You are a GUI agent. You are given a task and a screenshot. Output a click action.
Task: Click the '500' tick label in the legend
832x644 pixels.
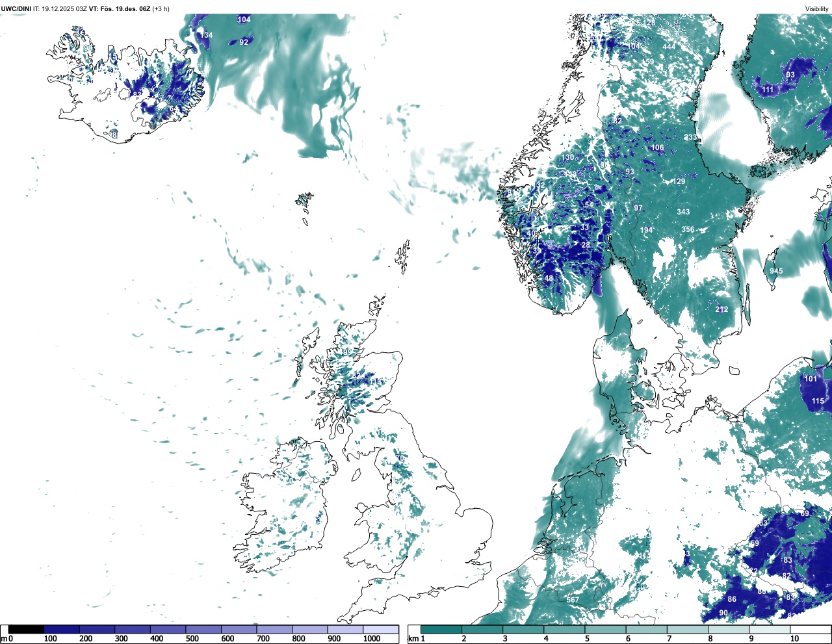click(x=192, y=639)
